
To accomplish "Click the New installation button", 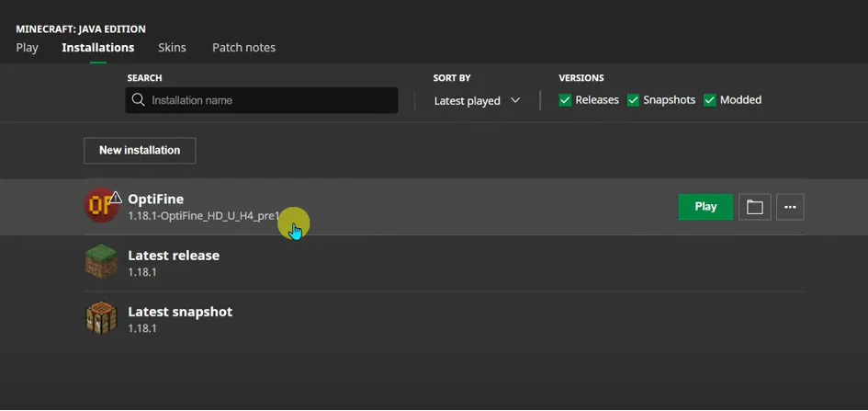I will click(140, 150).
